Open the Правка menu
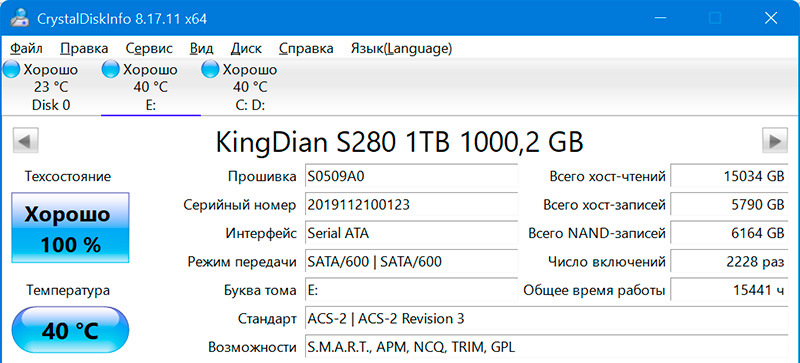This screenshot has width=800, height=363. pyautogui.click(x=84, y=49)
